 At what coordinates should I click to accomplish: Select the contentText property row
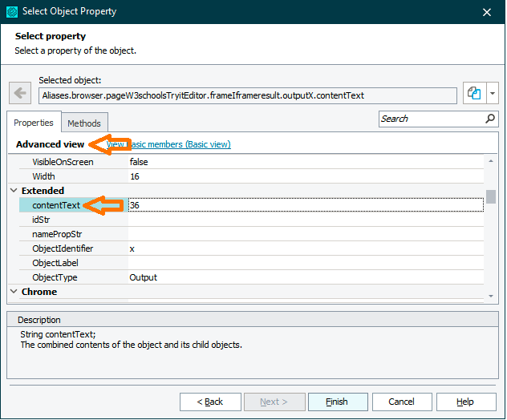pyautogui.click(x=56, y=205)
